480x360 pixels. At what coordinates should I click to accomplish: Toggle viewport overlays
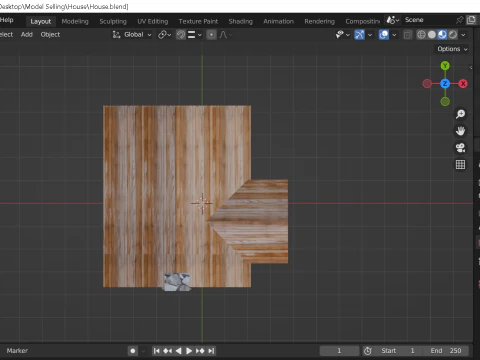click(384, 35)
